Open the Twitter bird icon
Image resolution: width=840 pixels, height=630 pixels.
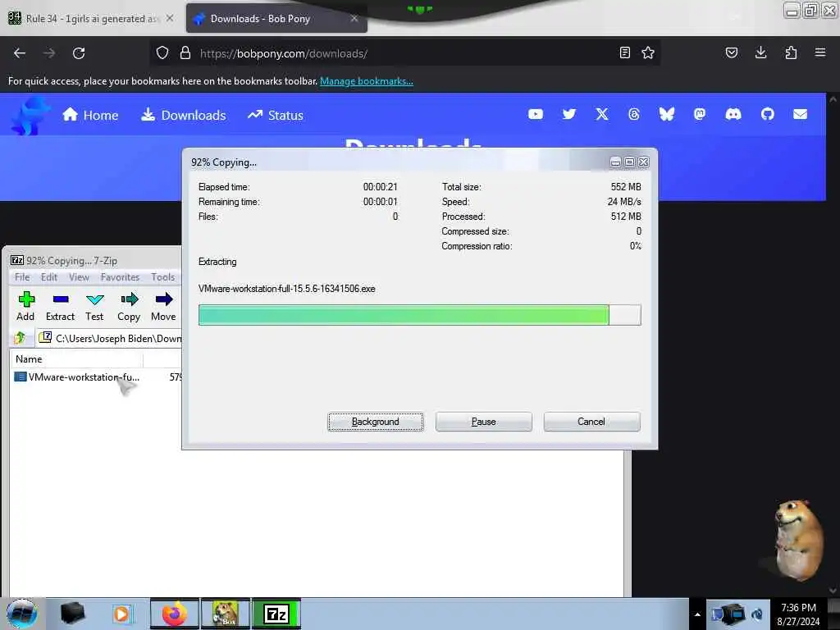tap(569, 114)
